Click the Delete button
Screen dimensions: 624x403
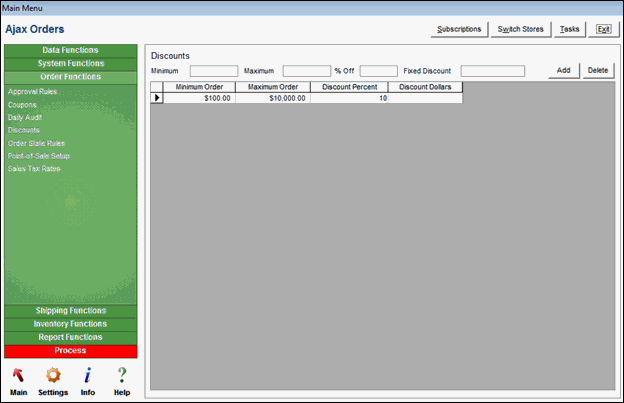pos(597,70)
